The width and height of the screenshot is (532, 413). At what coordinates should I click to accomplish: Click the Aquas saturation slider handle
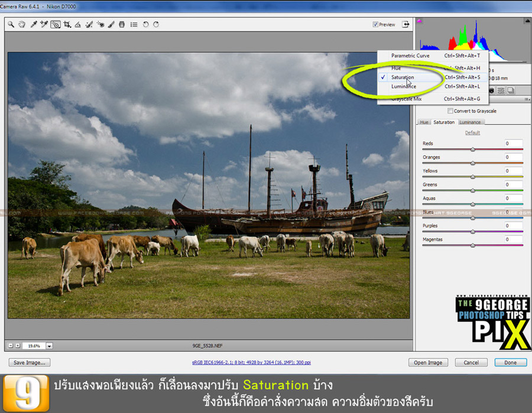473,204
